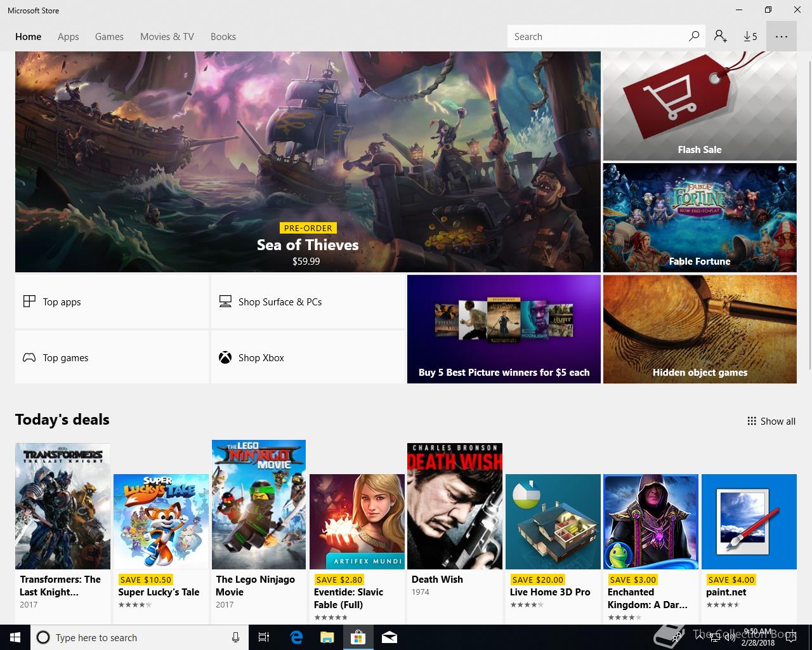Viewport: 812px width, 650px height.
Task: Click the Top apps button
Action: click(x=112, y=302)
